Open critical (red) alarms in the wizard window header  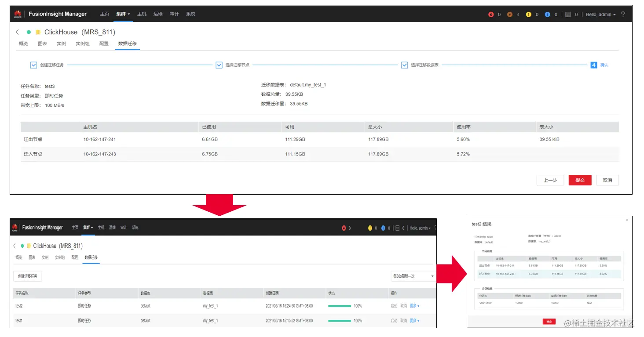[491, 14]
